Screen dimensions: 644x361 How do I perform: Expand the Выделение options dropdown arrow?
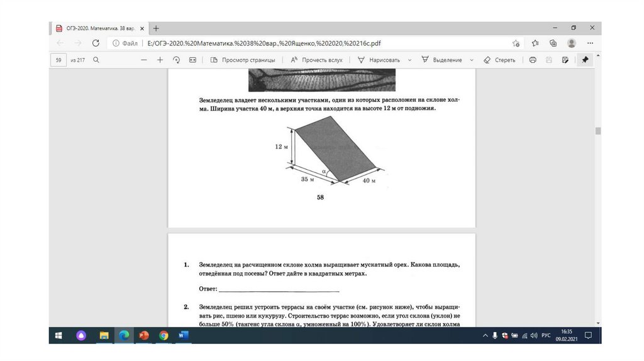[x=472, y=60]
